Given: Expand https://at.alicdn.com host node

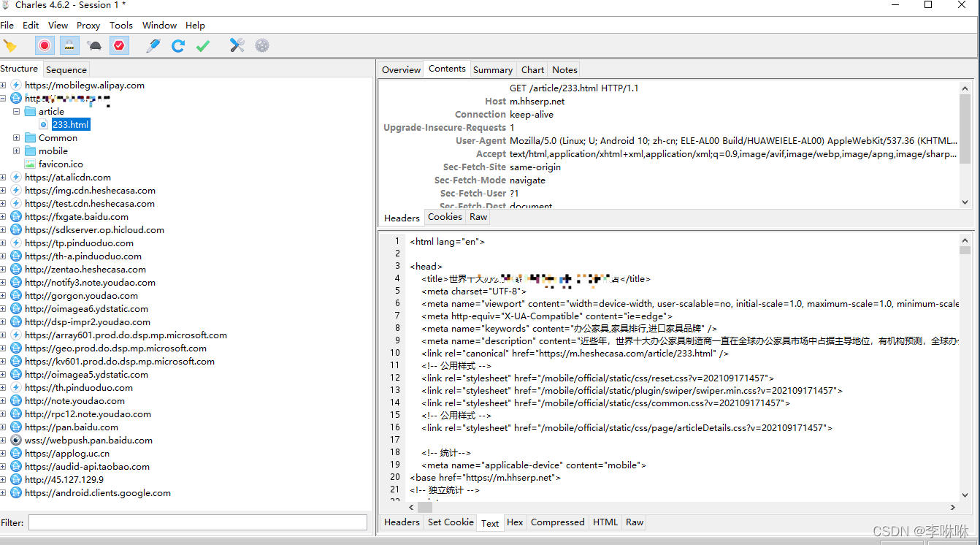Looking at the screenshot, I should (x=4, y=178).
